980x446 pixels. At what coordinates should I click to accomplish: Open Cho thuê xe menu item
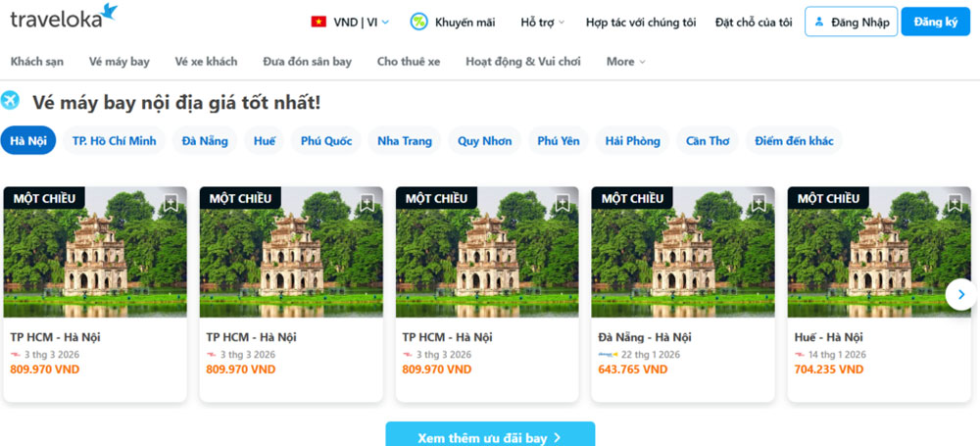click(409, 62)
